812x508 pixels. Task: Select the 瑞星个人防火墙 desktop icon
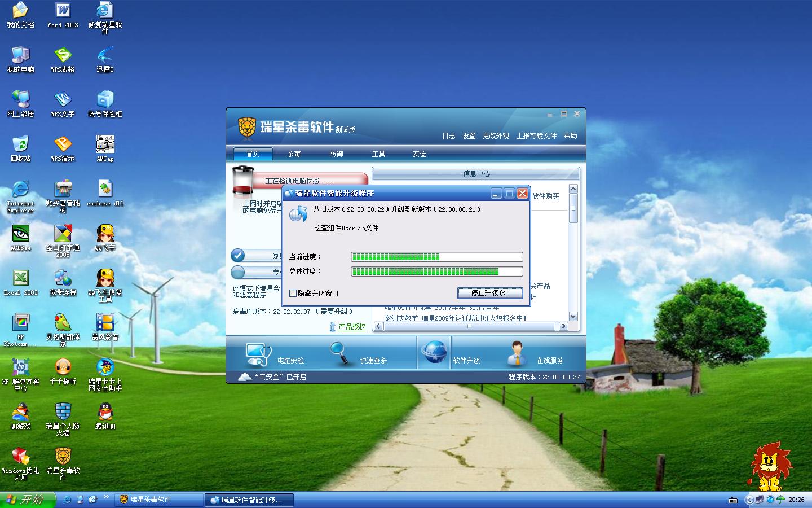pos(63,419)
